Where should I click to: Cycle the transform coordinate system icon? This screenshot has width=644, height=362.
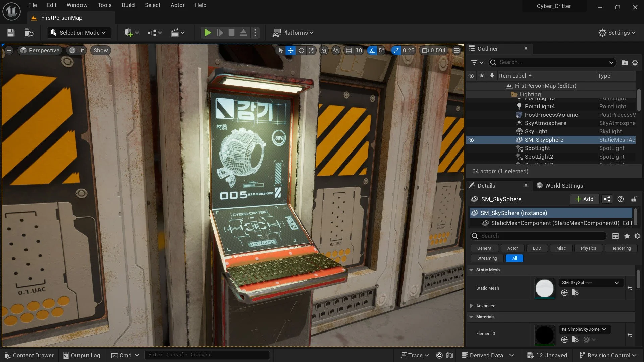tap(324, 50)
